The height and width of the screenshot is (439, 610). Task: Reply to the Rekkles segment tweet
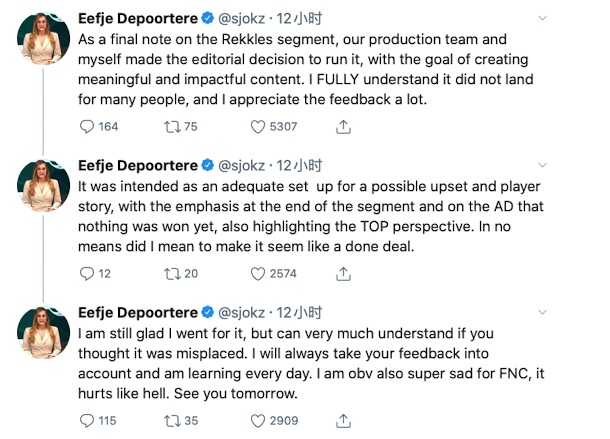coord(87,126)
